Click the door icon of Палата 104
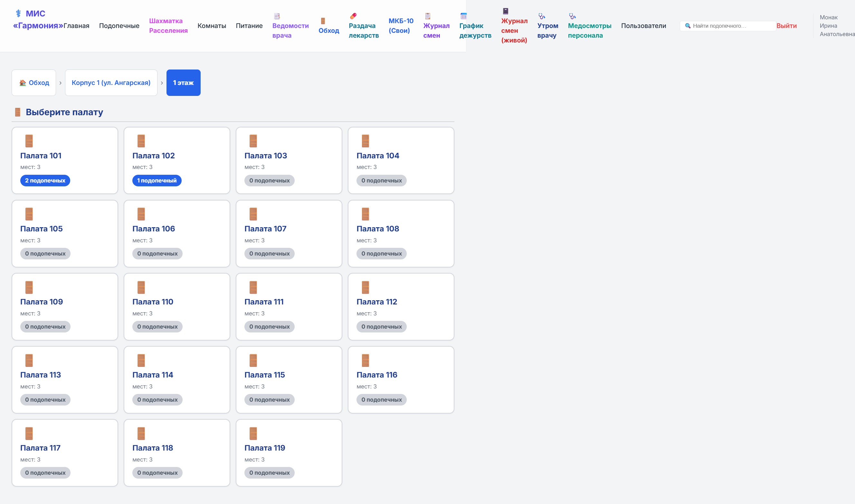Image resolution: width=855 pixels, height=504 pixels. (x=365, y=141)
